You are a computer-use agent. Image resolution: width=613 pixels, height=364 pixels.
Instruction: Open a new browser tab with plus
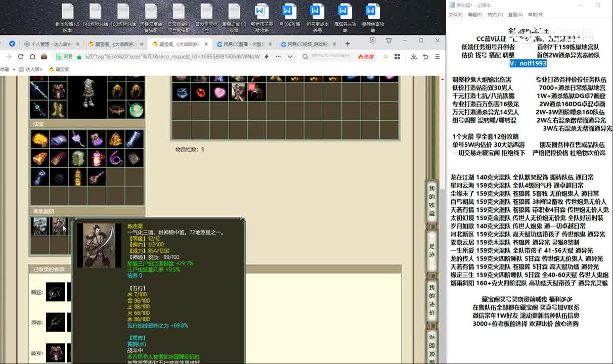click(x=347, y=43)
